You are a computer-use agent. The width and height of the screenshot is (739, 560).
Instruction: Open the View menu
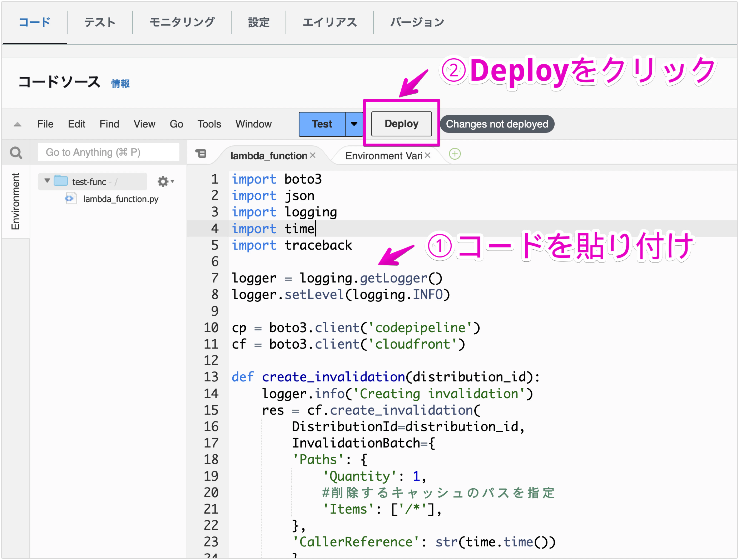(144, 124)
